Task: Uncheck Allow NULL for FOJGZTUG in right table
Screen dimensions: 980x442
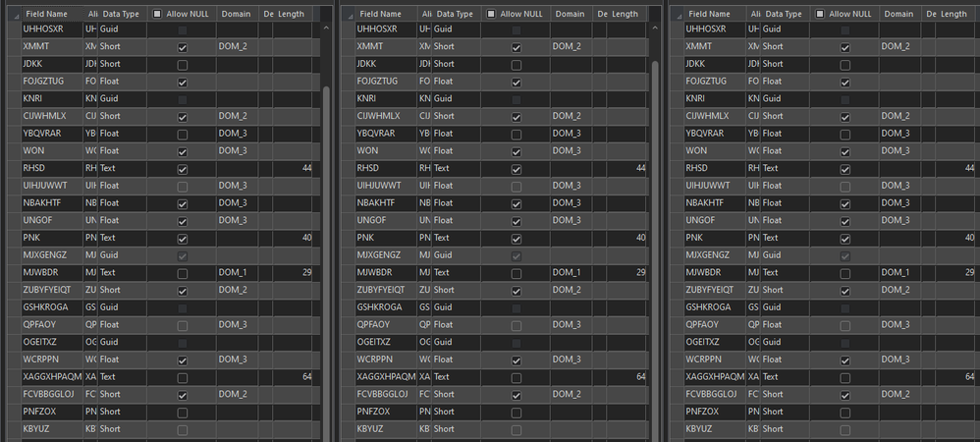Action: [845, 83]
